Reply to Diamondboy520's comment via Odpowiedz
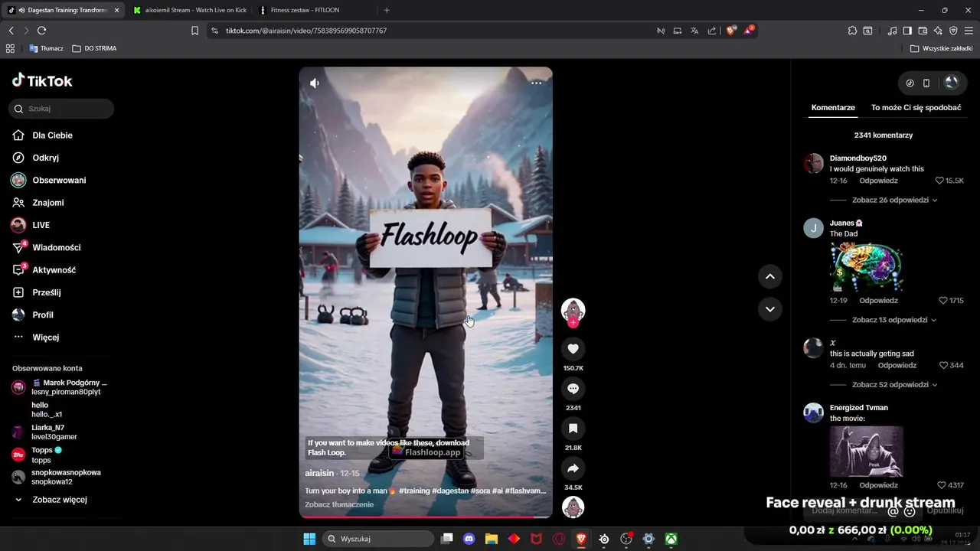Image resolution: width=980 pixels, height=551 pixels. point(878,181)
